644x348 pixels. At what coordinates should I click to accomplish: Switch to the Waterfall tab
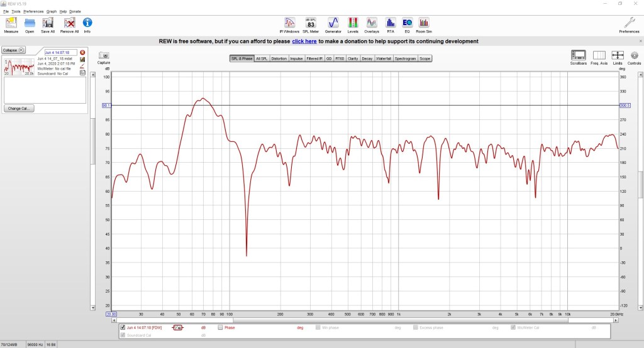[385, 58]
